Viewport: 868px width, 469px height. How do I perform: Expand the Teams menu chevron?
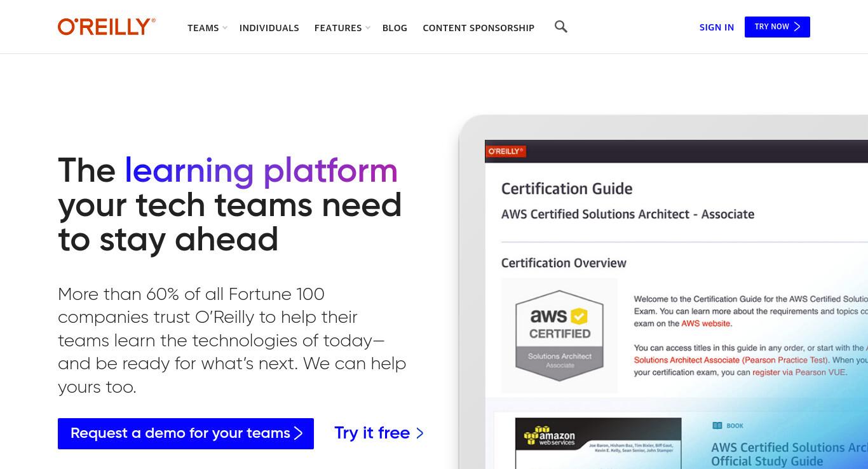pos(224,28)
